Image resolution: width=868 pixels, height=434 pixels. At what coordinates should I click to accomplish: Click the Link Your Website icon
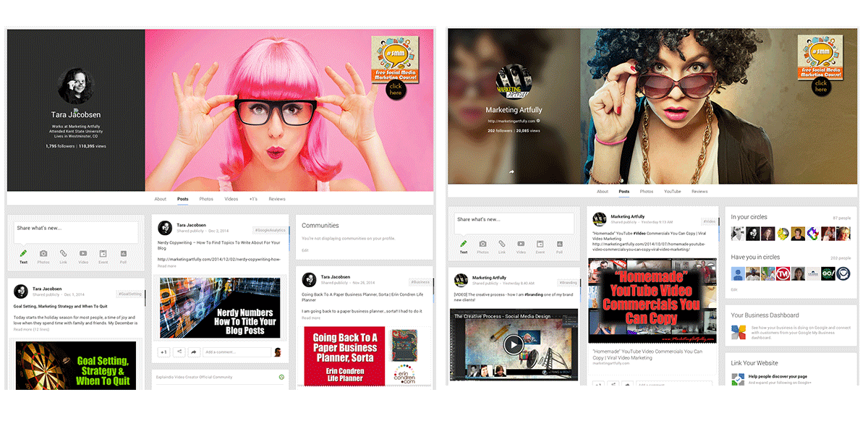pos(738,380)
